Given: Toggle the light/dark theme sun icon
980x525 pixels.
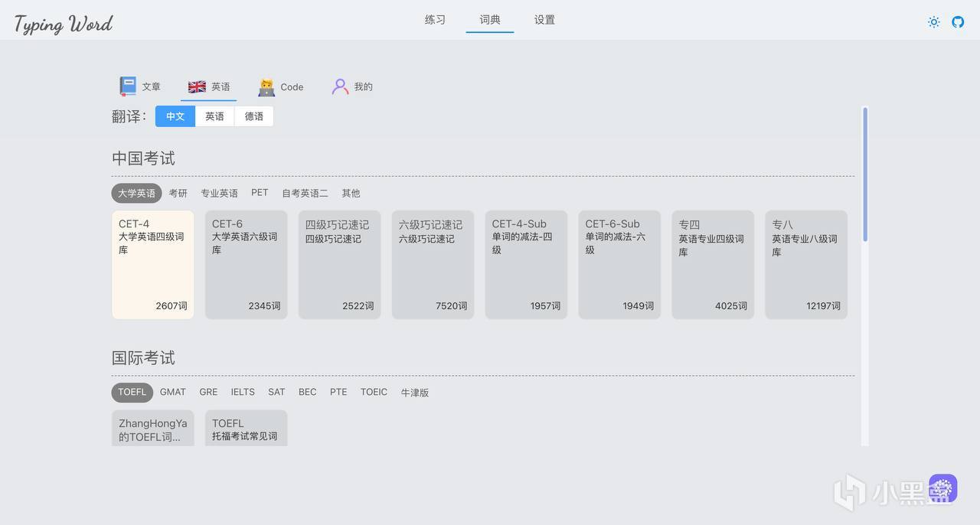Looking at the screenshot, I should 933,21.
